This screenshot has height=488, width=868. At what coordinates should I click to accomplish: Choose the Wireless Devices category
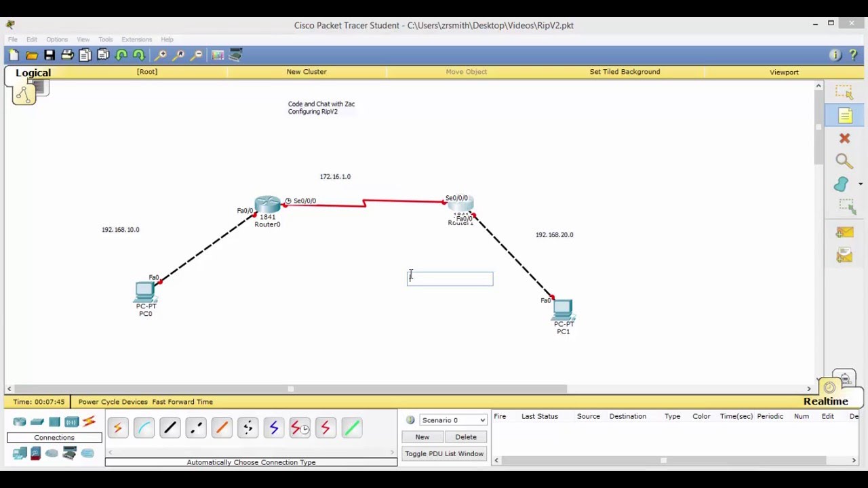point(72,422)
